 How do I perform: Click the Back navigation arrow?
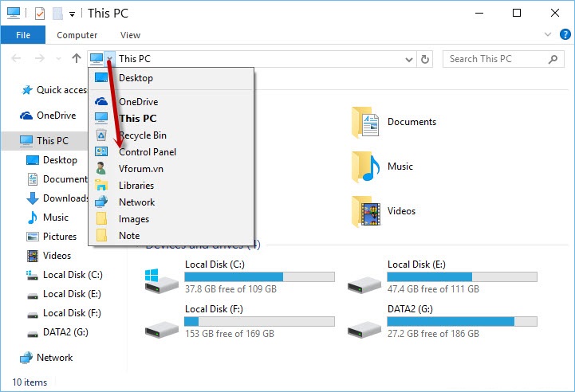16,58
